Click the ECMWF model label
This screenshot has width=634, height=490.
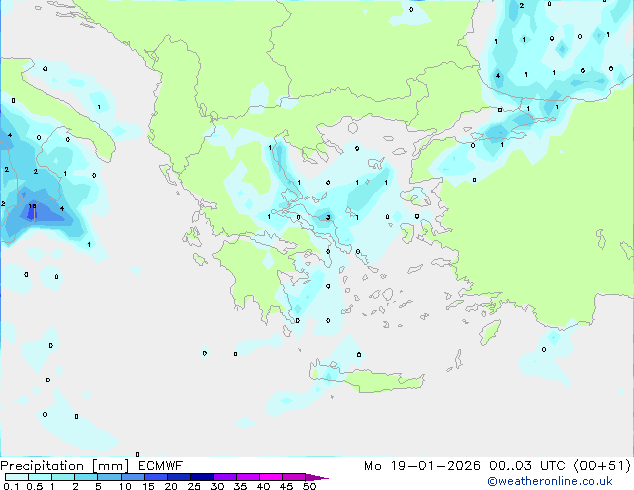[161, 466]
